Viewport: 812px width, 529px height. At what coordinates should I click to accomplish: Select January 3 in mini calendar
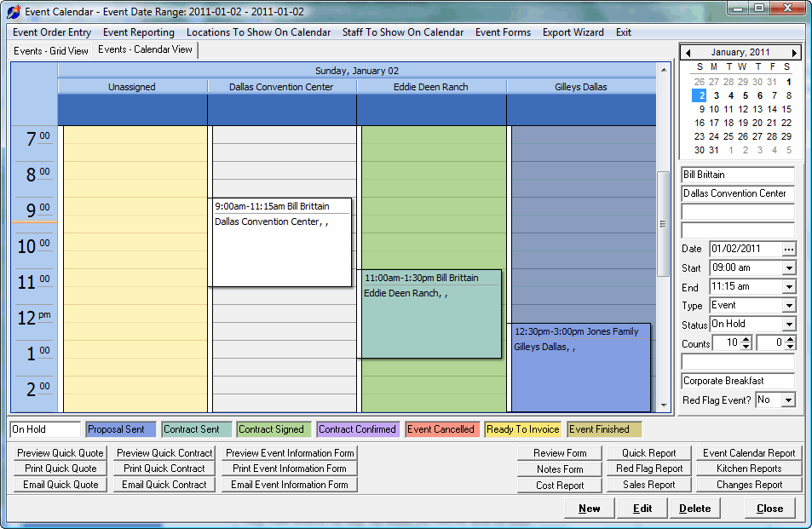[x=717, y=95]
